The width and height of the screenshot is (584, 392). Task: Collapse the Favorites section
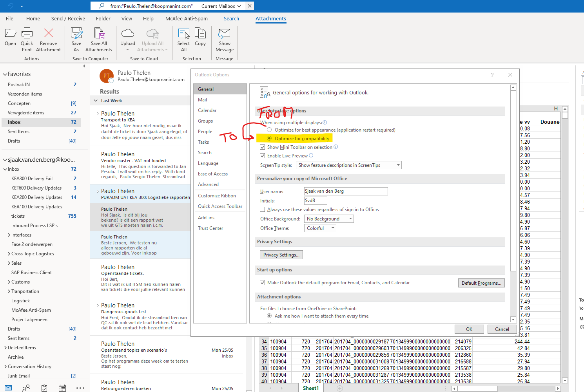tap(5, 74)
